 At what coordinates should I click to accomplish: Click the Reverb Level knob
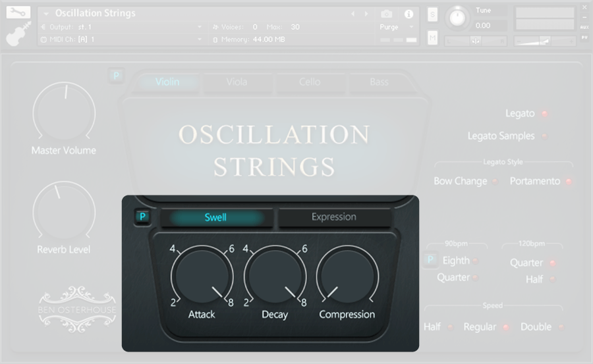point(64,212)
